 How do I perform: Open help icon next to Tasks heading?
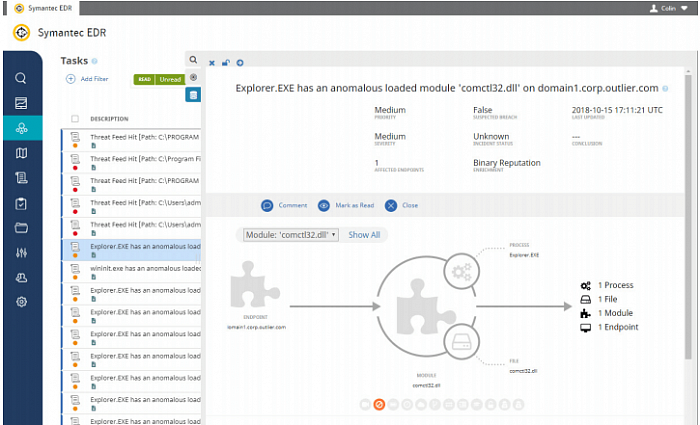[x=95, y=61]
